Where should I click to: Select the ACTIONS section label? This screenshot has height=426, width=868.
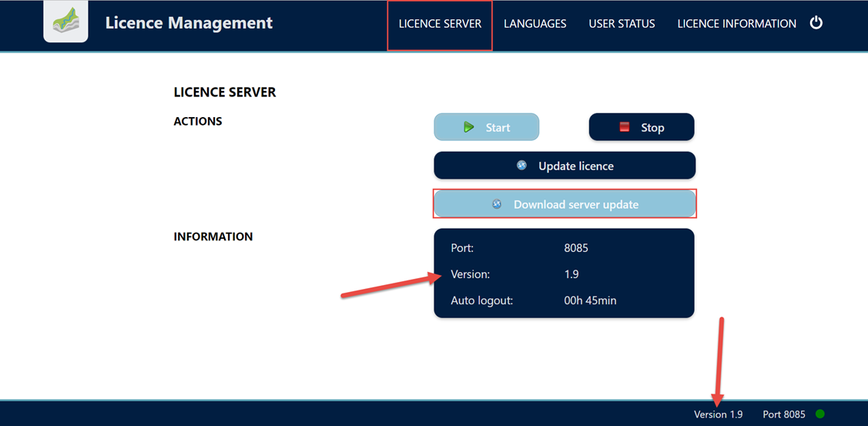click(x=198, y=121)
